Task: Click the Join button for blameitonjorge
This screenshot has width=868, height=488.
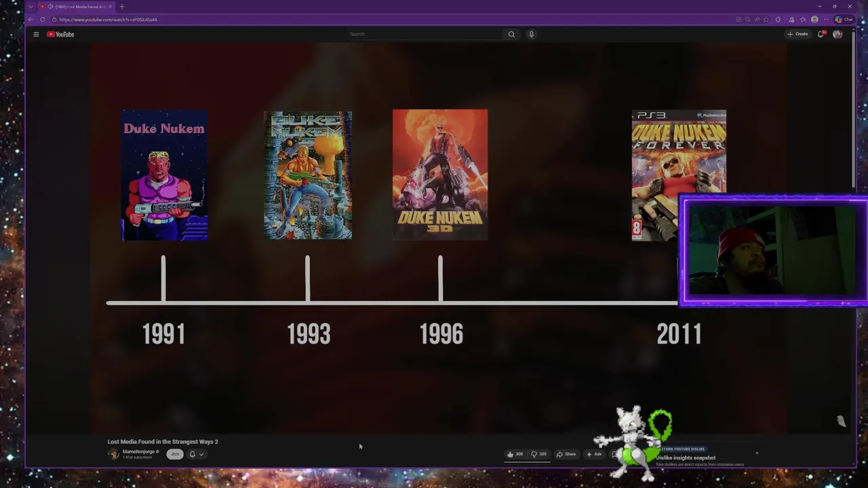Action: (175, 454)
